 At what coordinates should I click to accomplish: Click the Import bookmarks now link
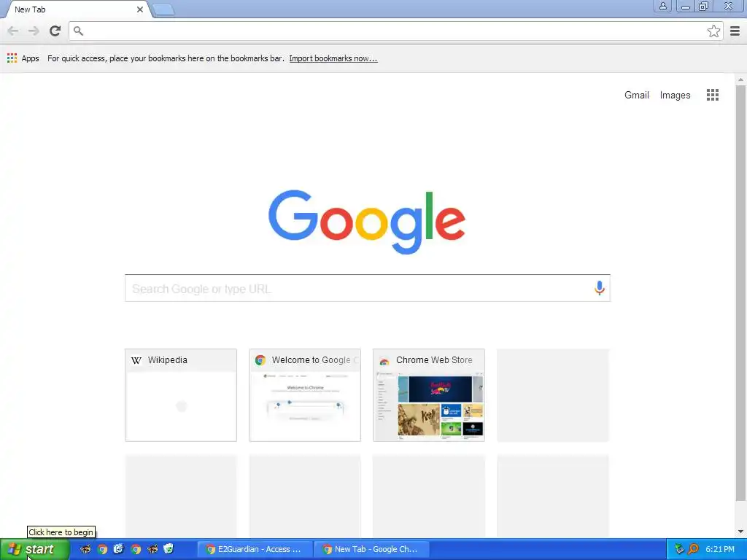click(x=333, y=58)
